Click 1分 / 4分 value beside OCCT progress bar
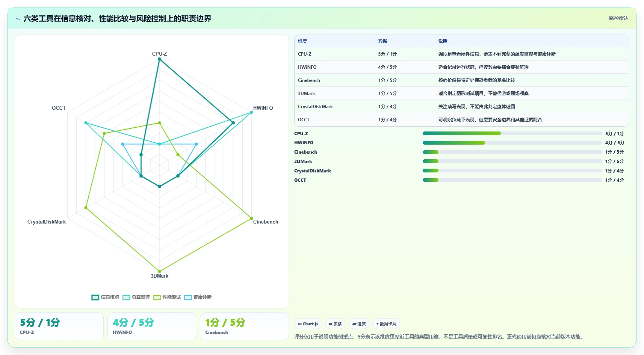The image size is (644, 355). 614,180
